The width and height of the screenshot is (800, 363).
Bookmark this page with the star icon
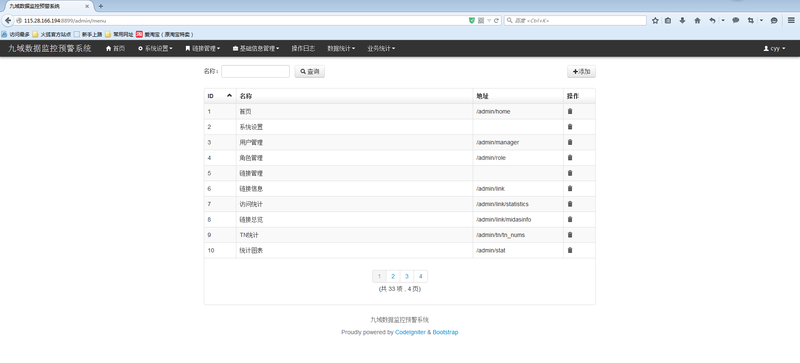pyautogui.click(x=656, y=20)
